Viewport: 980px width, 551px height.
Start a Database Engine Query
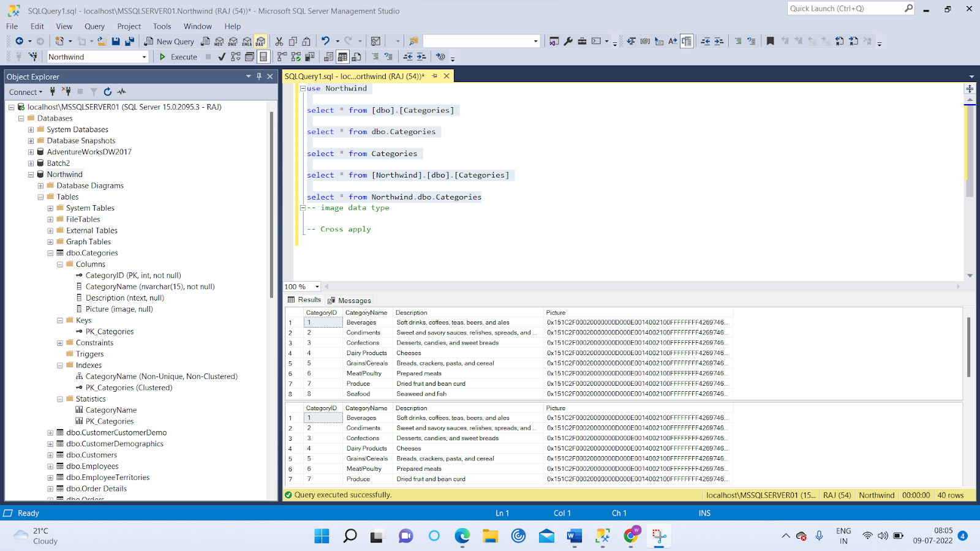click(205, 41)
